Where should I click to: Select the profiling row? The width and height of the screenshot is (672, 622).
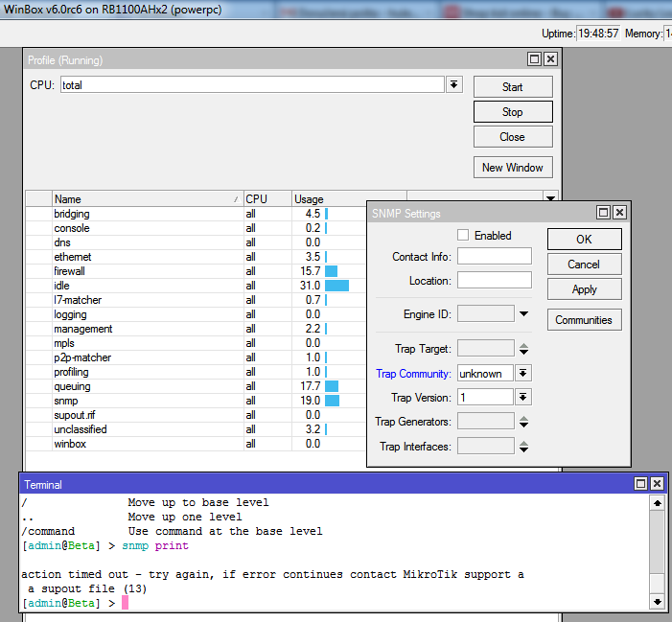[196, 372]
